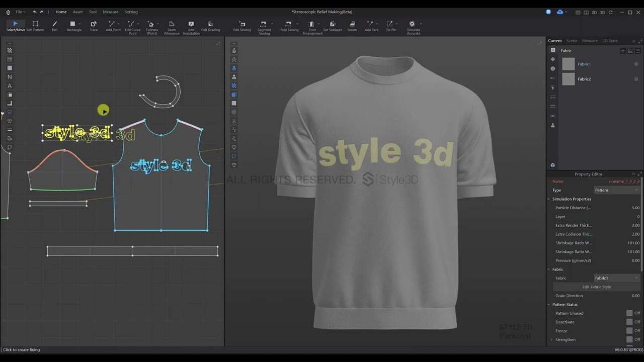The image size is (644, 362).
Task: Open the Asset tab
Action: click(77, 12)
